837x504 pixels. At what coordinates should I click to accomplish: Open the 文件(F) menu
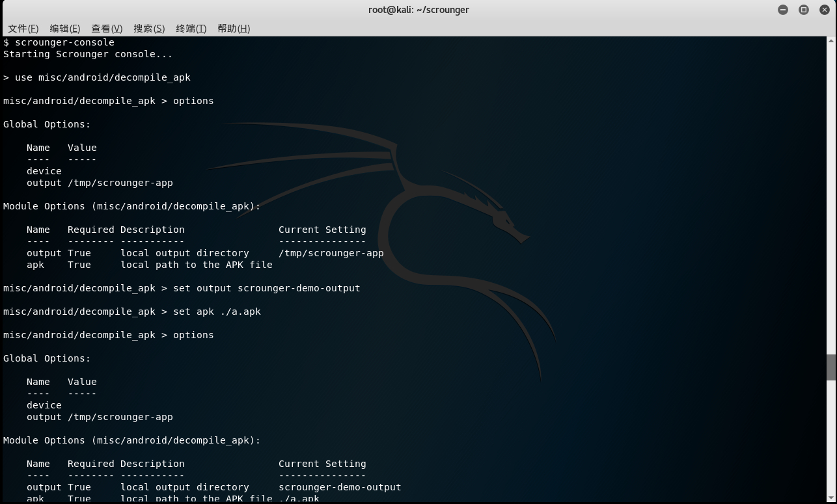(23, 29)
